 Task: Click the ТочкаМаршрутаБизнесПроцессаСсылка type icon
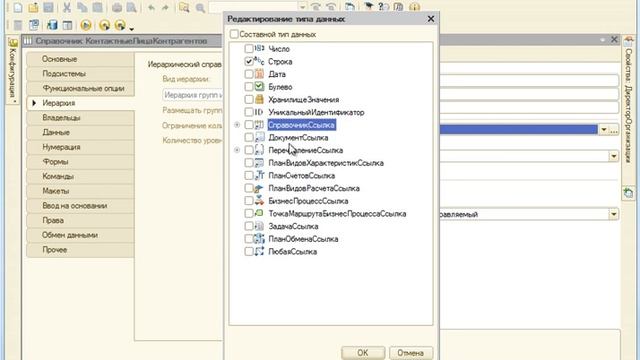click(x=259, y=213)
